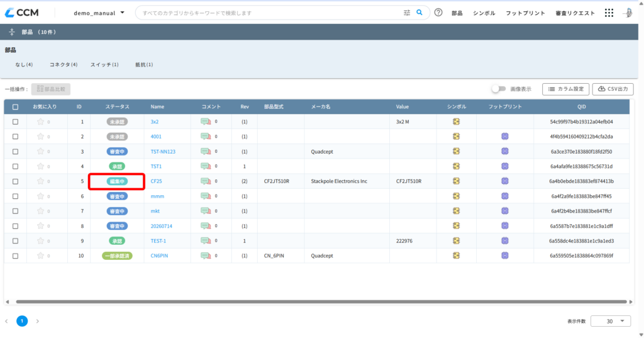Open the CF25 part link
This screenshot has width=644, height=338.
point(156,181)
